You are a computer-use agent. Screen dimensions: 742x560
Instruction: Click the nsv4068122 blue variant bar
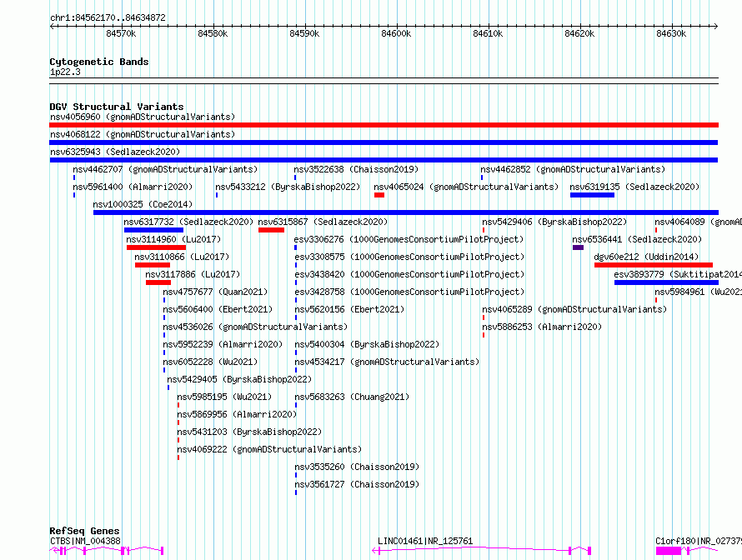pos(384,142)
